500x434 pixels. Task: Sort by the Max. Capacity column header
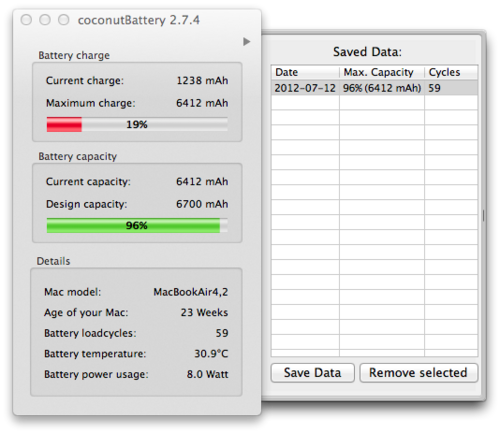pyautogui.click(x=382, y=72)
